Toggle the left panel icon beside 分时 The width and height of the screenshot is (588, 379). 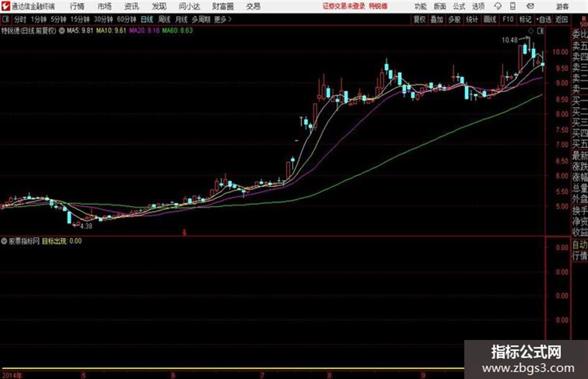(6, 19)
